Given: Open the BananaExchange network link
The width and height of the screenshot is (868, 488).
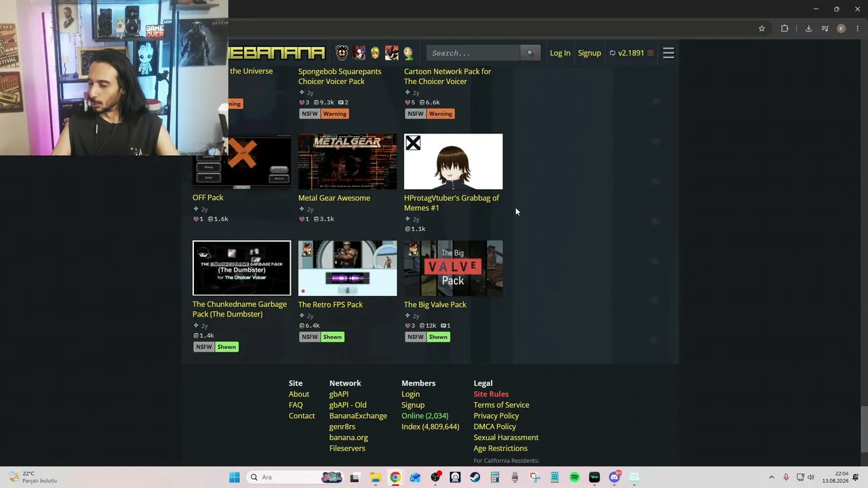Looking at the screenshot, I should pyautogui.click(x=358, y=415).
